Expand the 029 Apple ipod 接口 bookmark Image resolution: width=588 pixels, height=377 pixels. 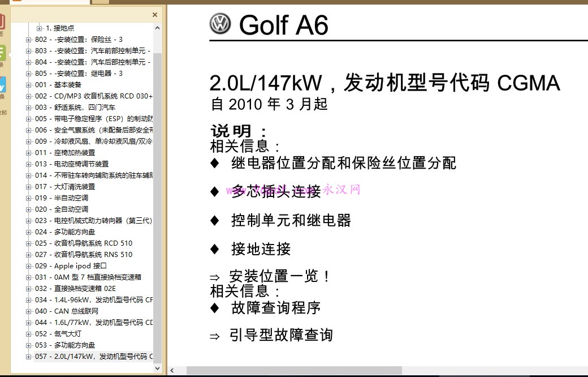tap(28, 266)
